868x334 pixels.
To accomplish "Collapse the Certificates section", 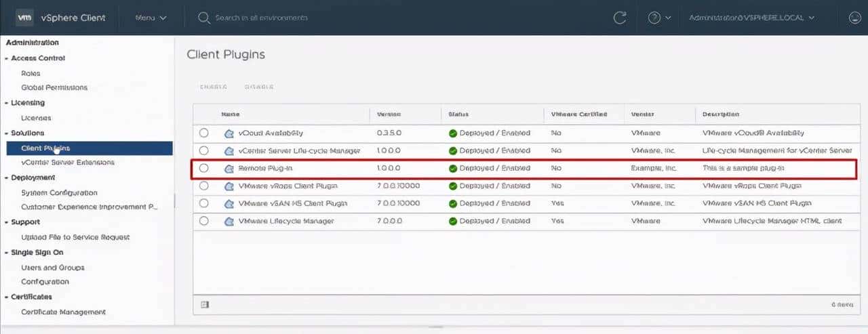I will pos(6,297).
